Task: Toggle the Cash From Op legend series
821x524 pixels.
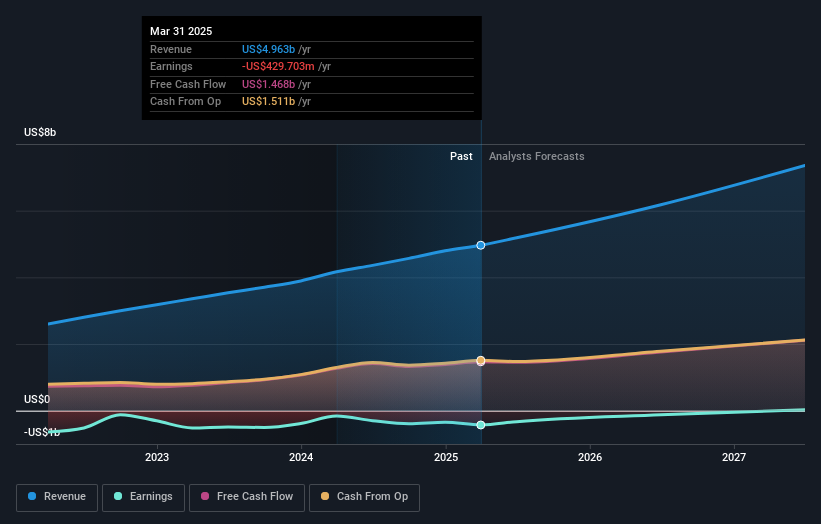Action: coord(364,497)
